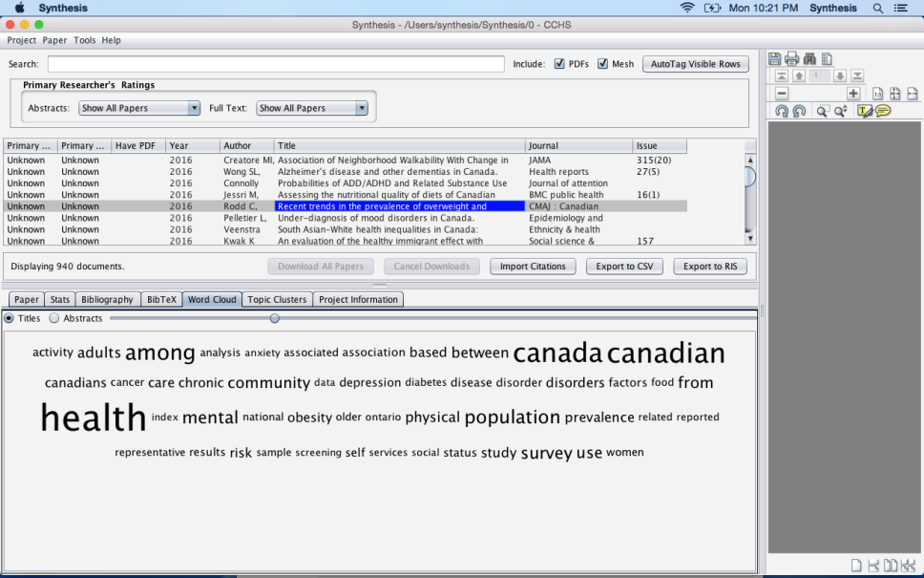924x578 pixels.
Task: Switch to continuous single page view
Action: [873, 566]
